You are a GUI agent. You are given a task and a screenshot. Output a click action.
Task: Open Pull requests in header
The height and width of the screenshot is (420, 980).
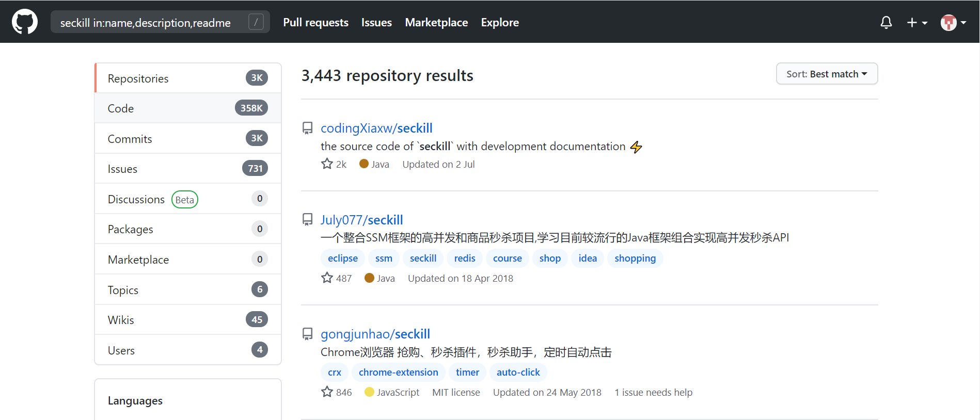315,22
